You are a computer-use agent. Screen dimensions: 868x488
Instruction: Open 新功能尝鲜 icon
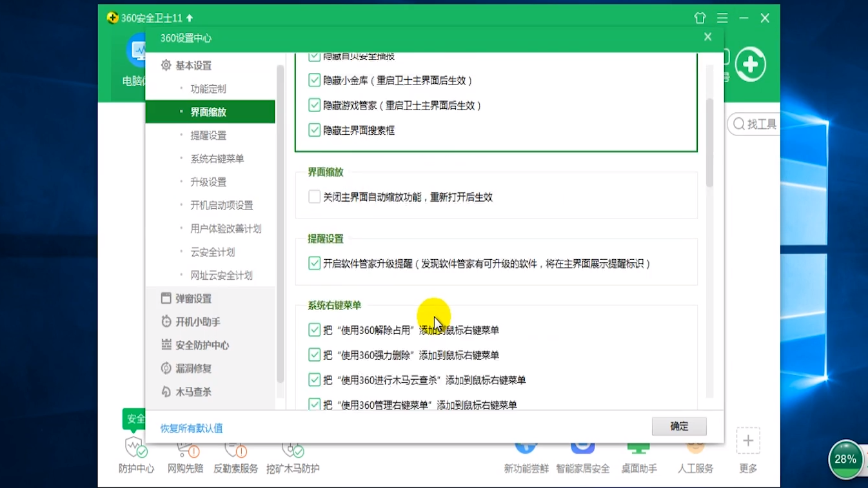(x=526, y=448)
